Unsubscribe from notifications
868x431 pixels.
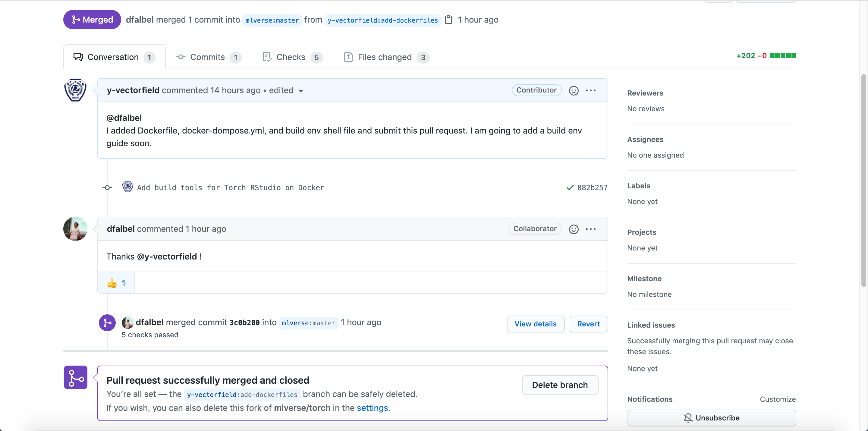(711, 418)
